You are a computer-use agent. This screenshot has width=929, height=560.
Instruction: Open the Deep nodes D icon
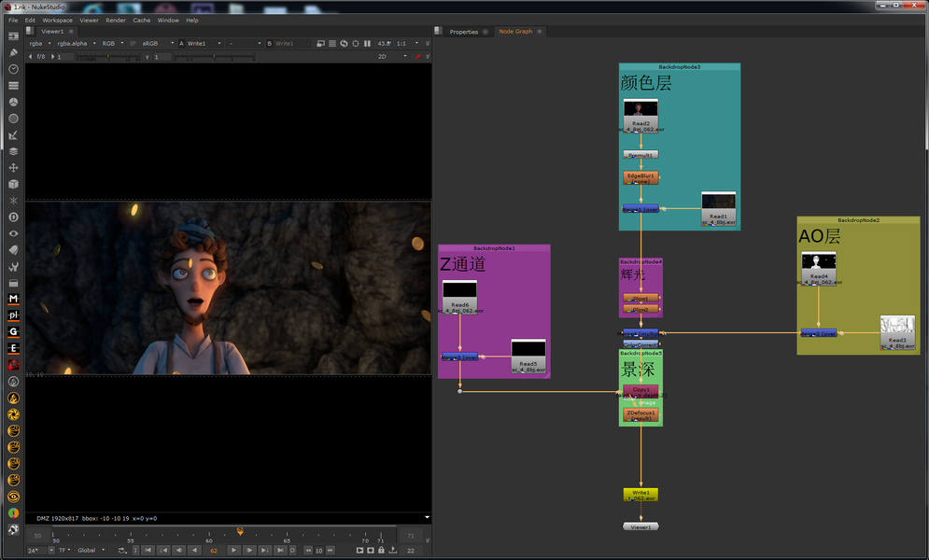click(13, 217)
